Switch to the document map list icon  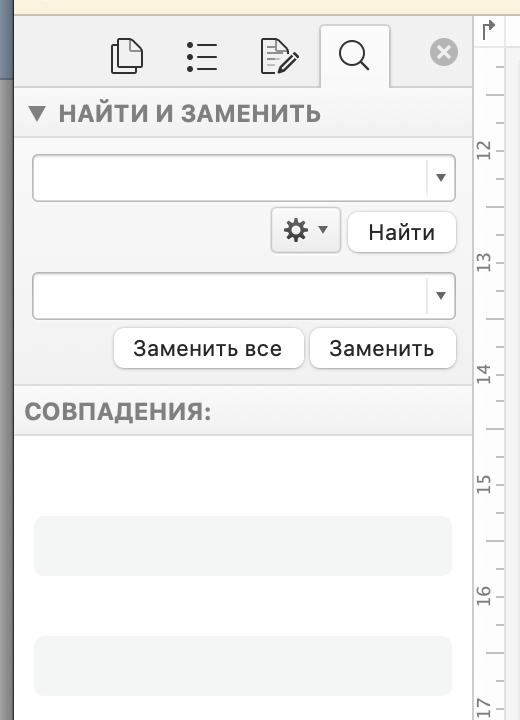(202, 57)
